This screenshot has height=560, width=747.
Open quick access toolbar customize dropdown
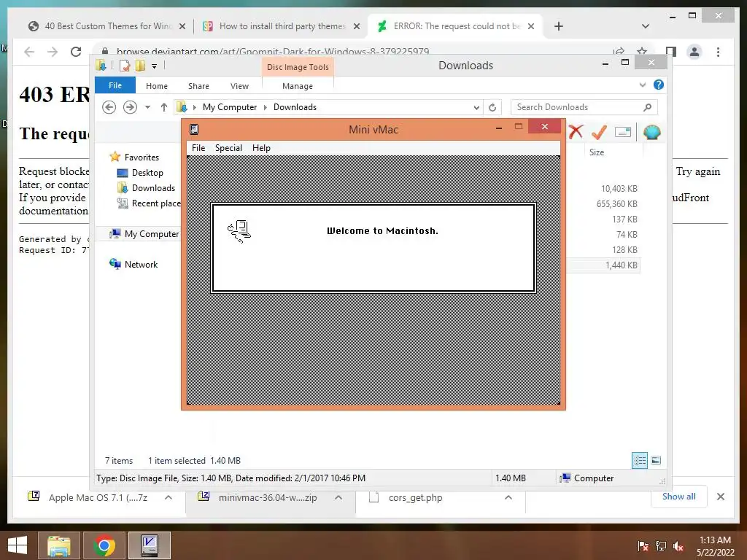tap(155, 66)
